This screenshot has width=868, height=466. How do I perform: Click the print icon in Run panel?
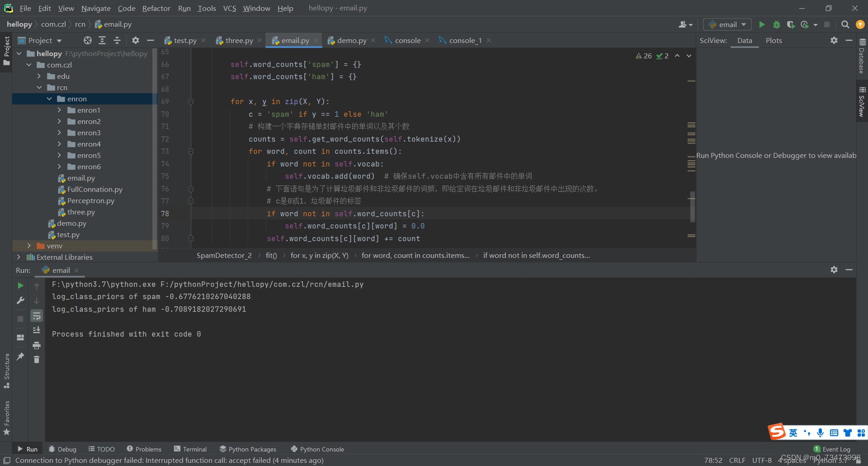[x=37, y=345]
